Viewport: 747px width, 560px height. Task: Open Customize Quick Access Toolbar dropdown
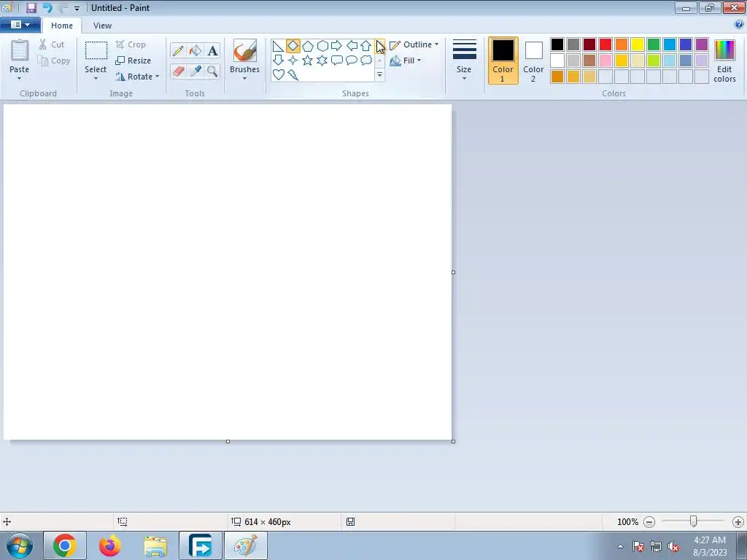(77, 8)
